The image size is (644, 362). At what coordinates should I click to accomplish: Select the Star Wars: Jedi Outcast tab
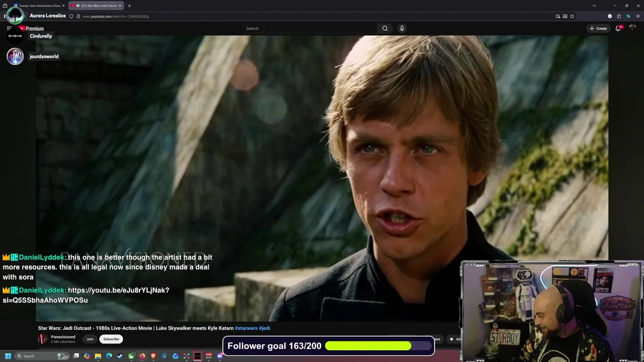[x=95, y=6]
